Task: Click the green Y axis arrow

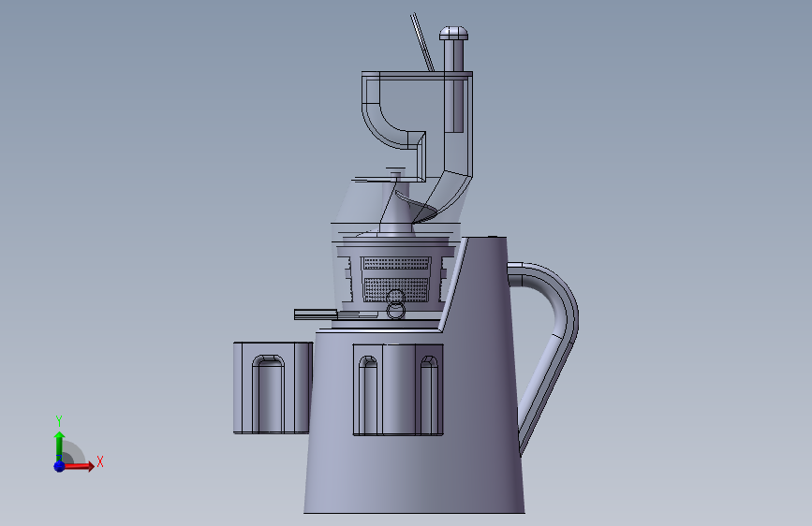Action: tap(59, 446)
